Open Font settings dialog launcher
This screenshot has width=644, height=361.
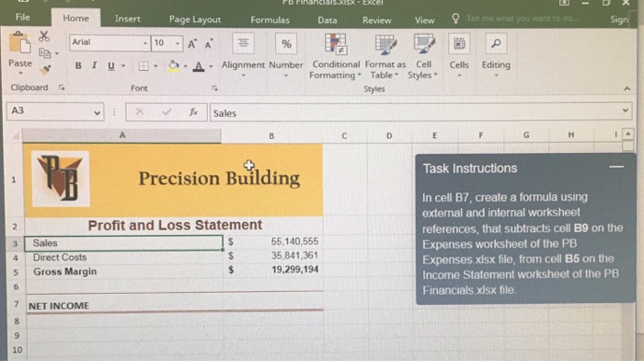pos(214,88)
